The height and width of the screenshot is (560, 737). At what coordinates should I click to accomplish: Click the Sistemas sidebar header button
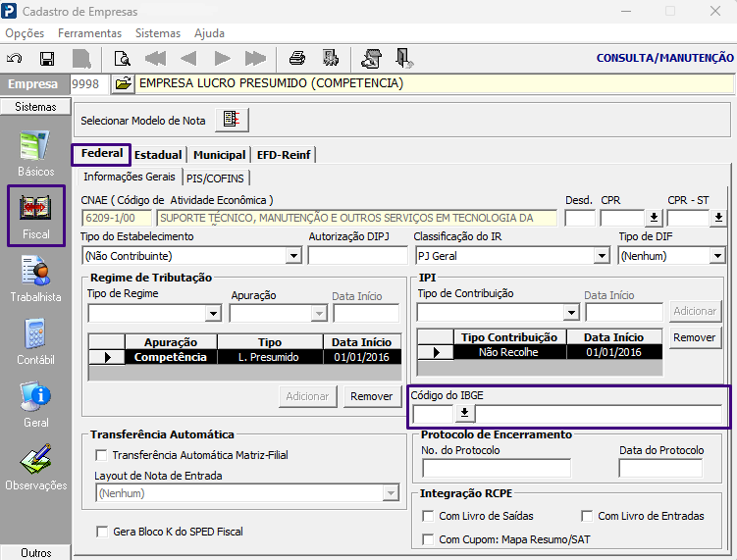tap(35, 107)
